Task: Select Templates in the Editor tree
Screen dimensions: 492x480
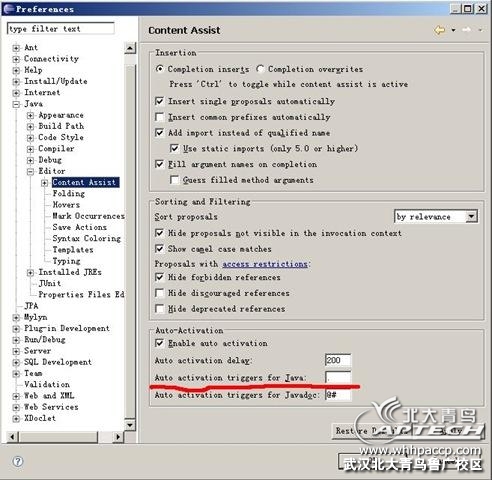Action: [x=73, y=250]
